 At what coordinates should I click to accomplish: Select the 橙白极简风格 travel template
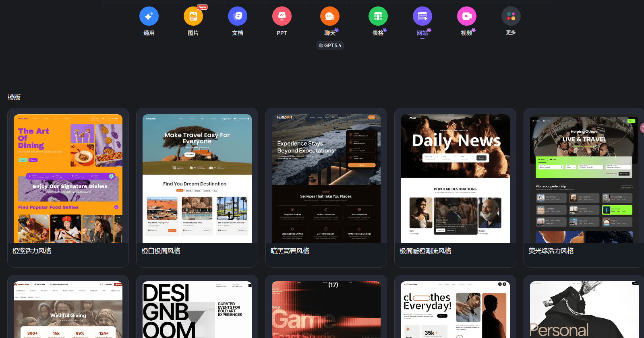pos(197,179)
